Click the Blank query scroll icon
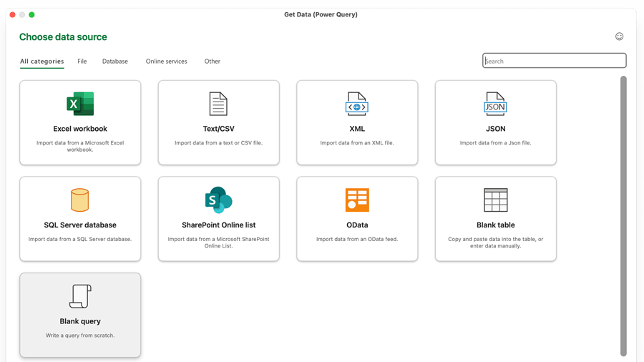 [x=80, y=296]
